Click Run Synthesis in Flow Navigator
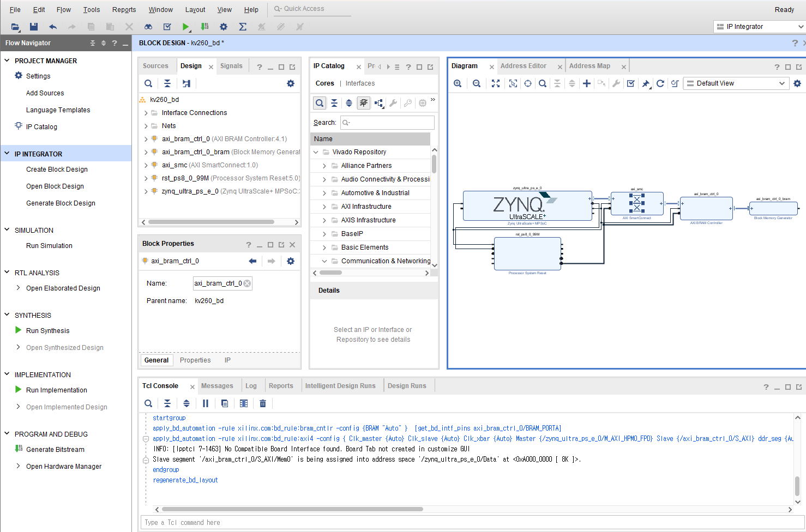The width and height of the screenshot is (806, 532). tap(48, 331)
